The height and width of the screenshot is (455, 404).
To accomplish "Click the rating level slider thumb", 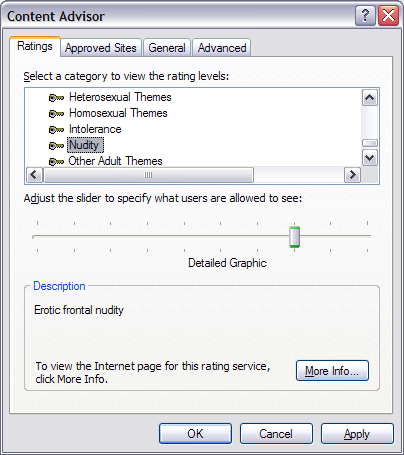I will 294,237.
